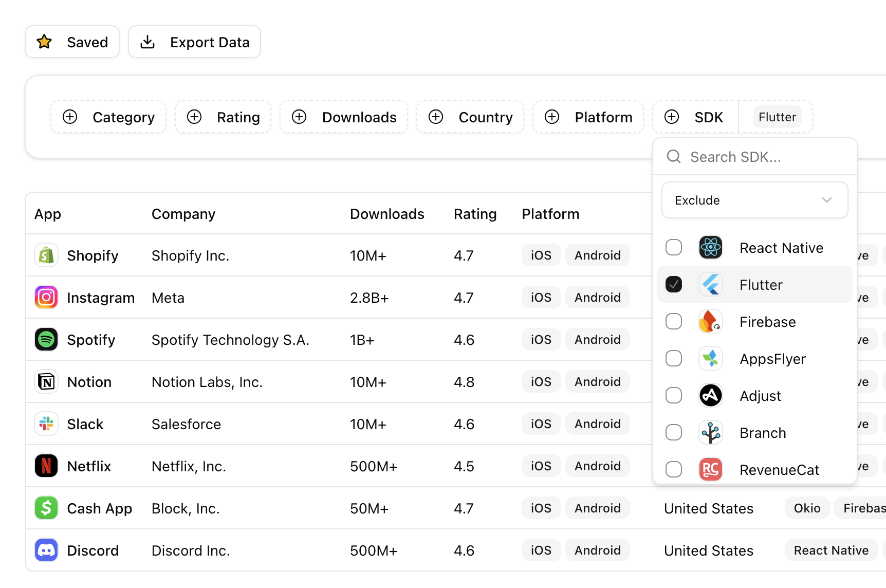
Task: Click United States in Cash App row
Action: coord(708,508)
